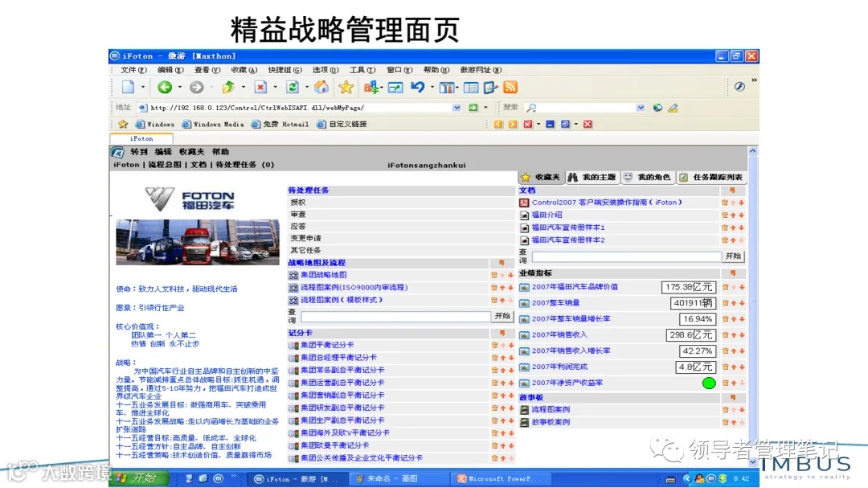Click the magnifier icon in the search bar
This screenshot has width=868, height=488.
click(x=531, y=107)
